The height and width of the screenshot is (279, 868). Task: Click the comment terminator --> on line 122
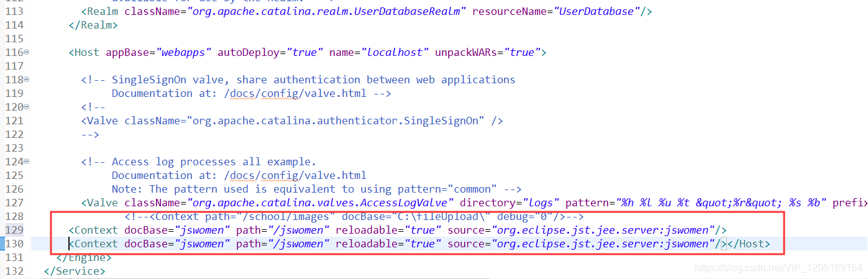(x=90, y=135)
